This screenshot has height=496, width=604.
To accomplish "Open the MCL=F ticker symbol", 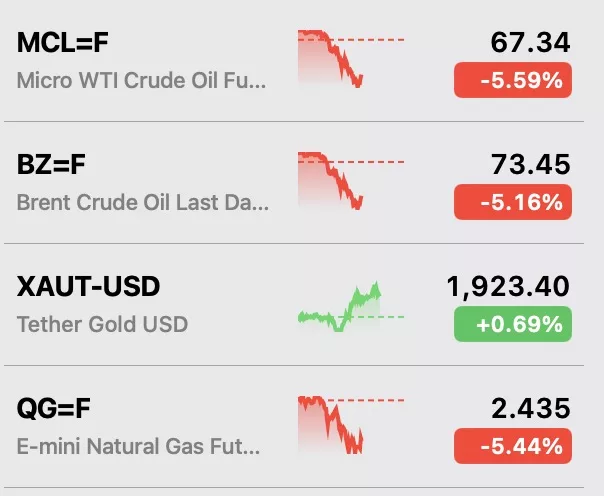I will coord(63,42).
